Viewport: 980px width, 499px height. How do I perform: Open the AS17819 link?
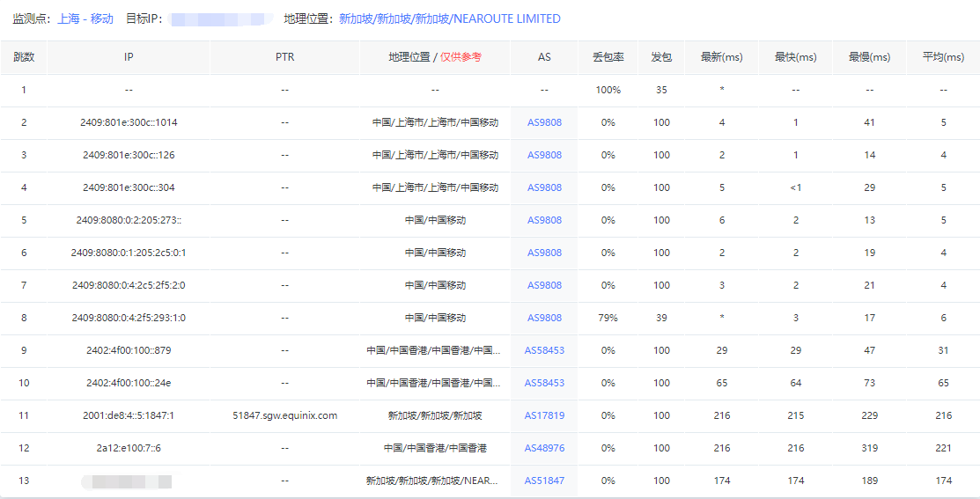click(544, 415)
